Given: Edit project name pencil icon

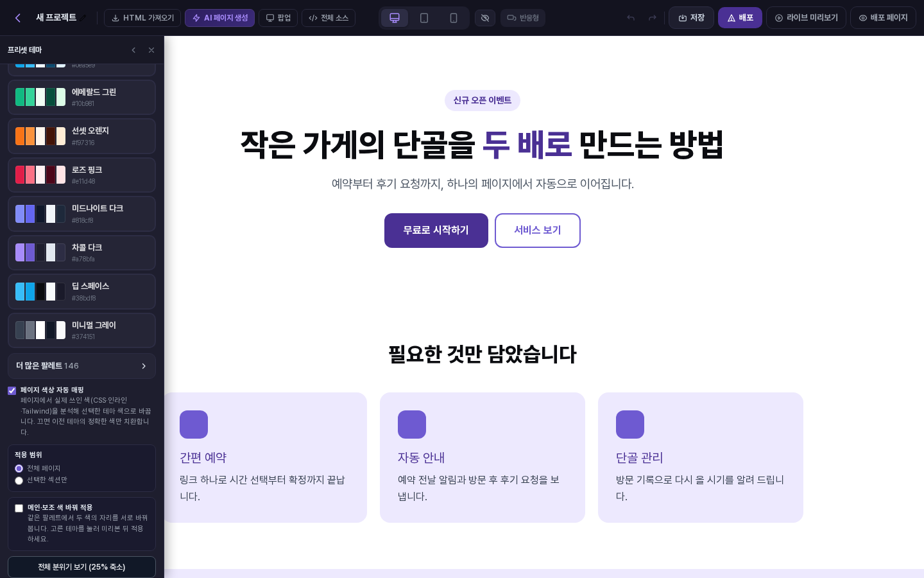Looking at the screenshot, I should [83, 18].
